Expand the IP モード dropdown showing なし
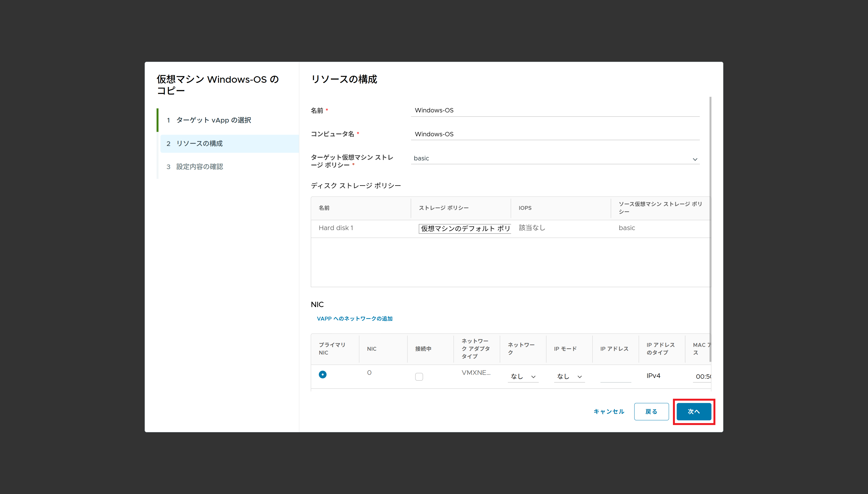The height and width of the screenshot is (494, 868). pyautogui.click(x=569, y=376)
